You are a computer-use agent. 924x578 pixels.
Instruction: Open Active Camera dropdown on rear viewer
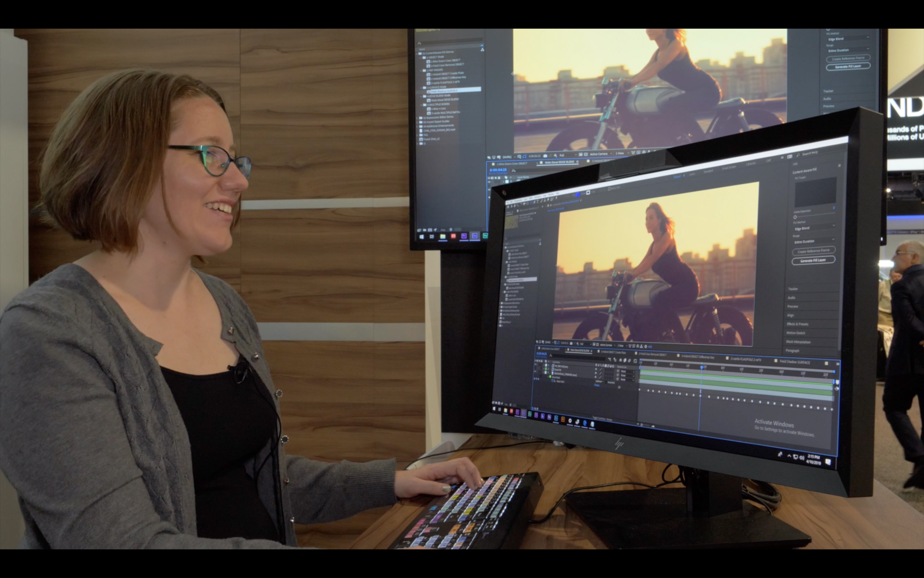(x=600, y=154)
